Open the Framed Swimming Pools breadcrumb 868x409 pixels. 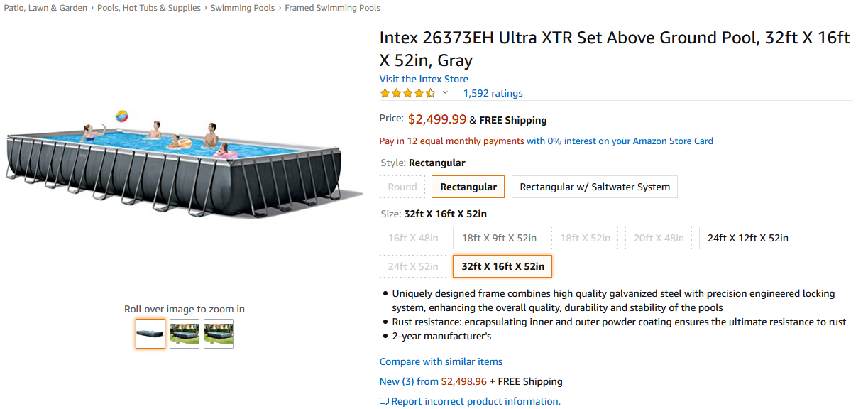[x=332, y=7]
